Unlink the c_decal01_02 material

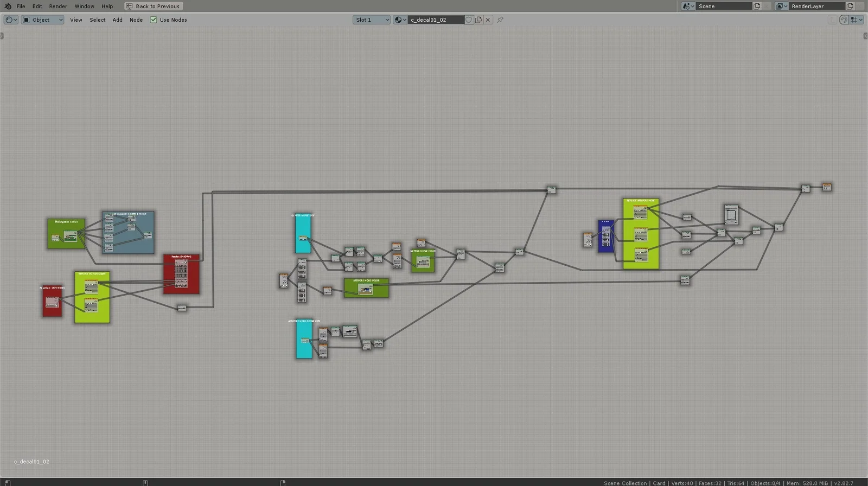click(488, 20)
